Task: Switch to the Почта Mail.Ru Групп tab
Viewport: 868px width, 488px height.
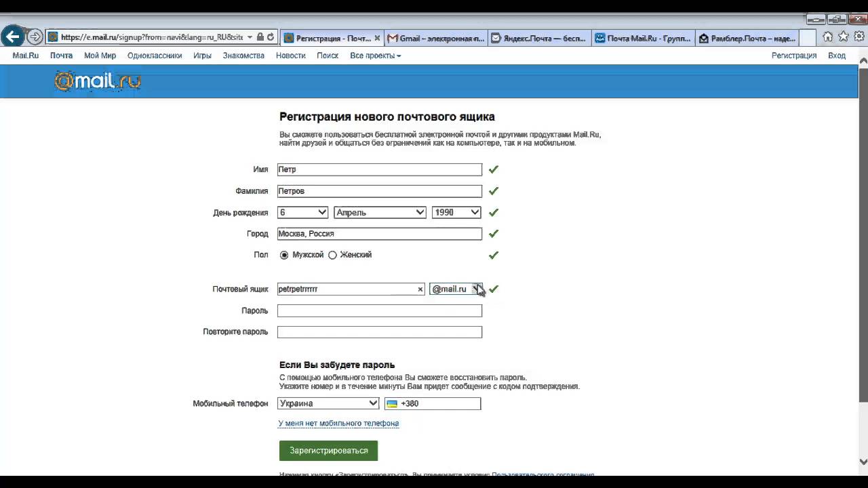Action: click(x=643, y=39)
